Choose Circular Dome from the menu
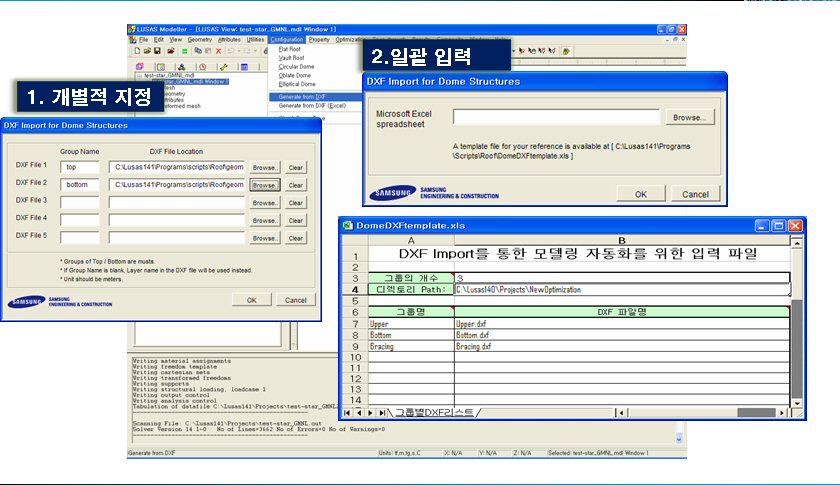The image size is (840, 485). 297,66
